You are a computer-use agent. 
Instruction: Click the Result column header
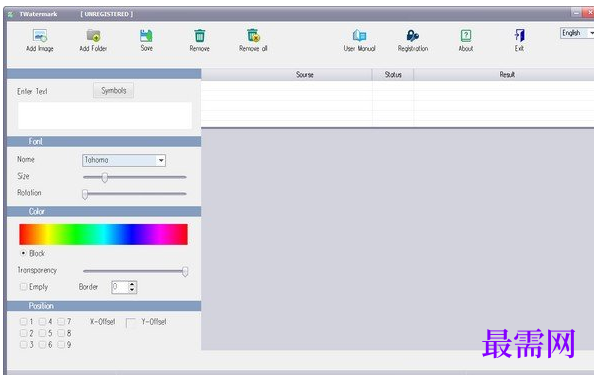point(504,75)
